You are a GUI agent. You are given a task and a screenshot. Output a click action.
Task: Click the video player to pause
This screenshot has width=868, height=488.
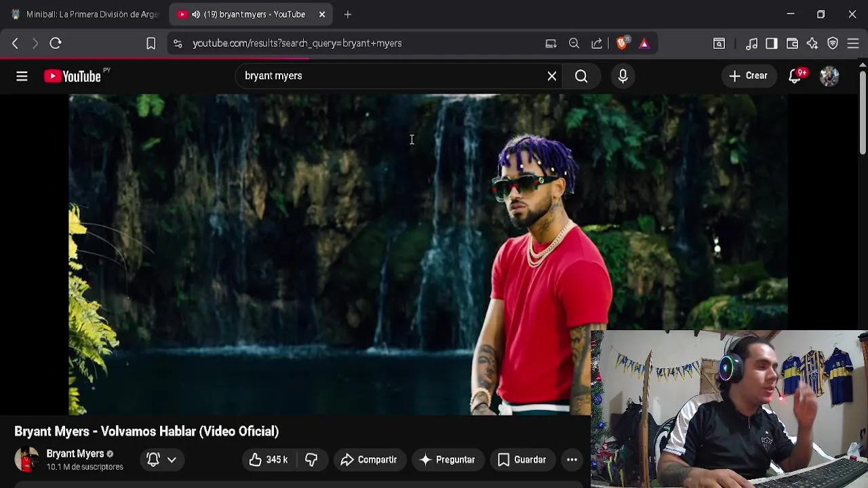pos(428,254)
